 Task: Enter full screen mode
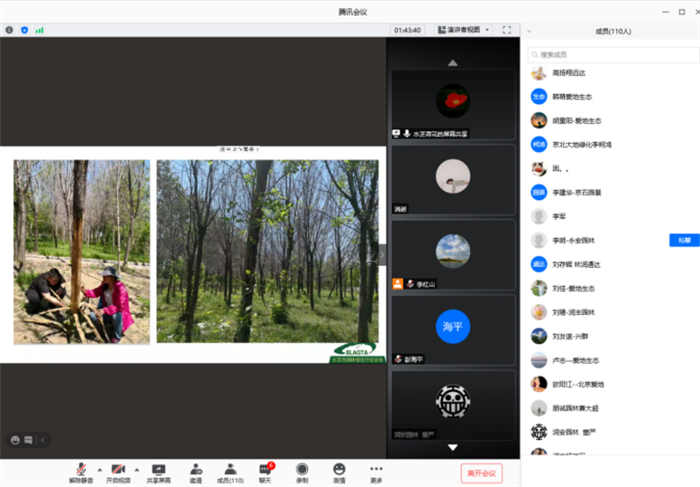(x=506, y=30)
